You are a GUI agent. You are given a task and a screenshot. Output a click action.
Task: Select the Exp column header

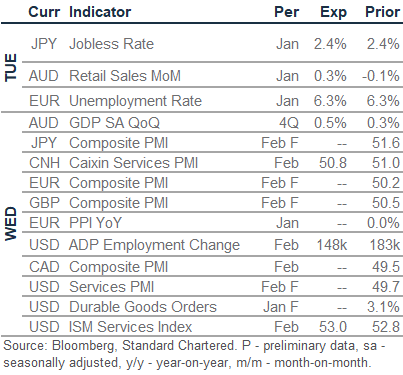pos(333,13)
